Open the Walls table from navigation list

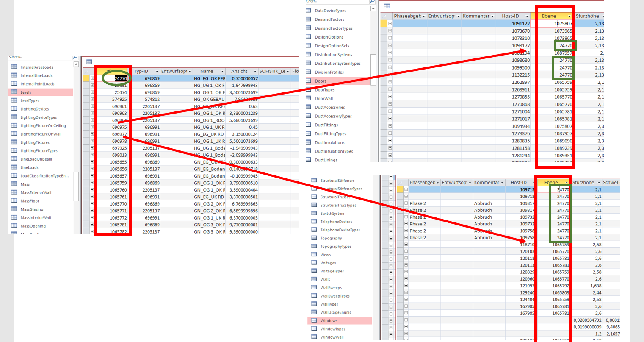click(325, 279)
